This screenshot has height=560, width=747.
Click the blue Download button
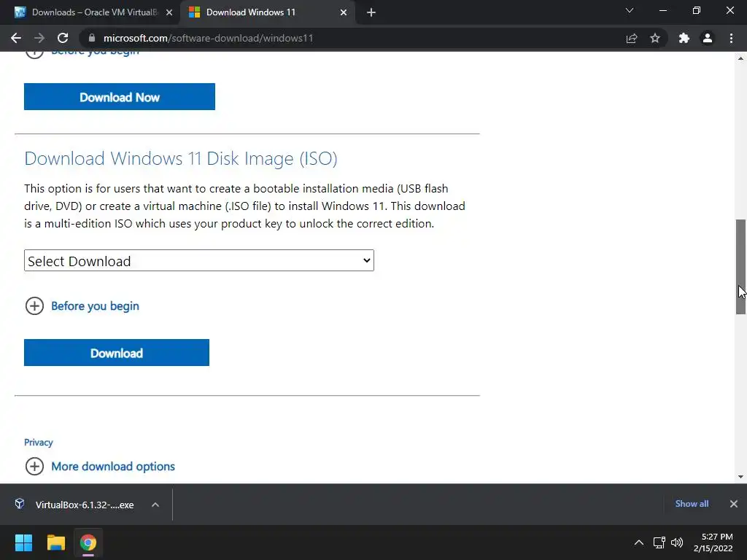[x=117, y=353]
